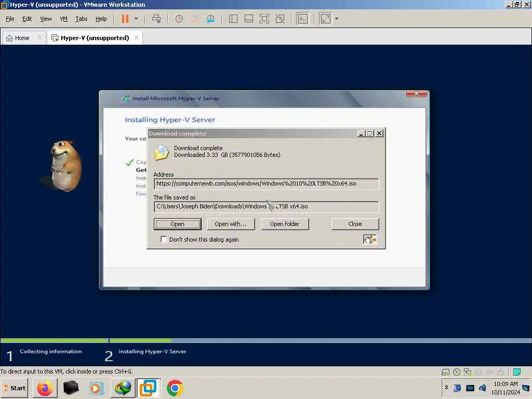Show or hide the library sidebar
The image size is (532, 399).
(x=233, y=19)
